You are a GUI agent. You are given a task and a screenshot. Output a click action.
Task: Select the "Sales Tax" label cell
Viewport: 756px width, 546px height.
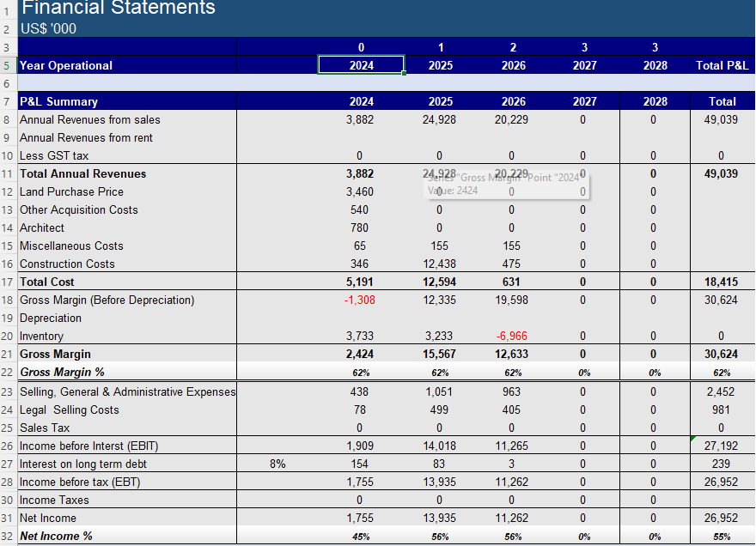click(x=45, y=428)
